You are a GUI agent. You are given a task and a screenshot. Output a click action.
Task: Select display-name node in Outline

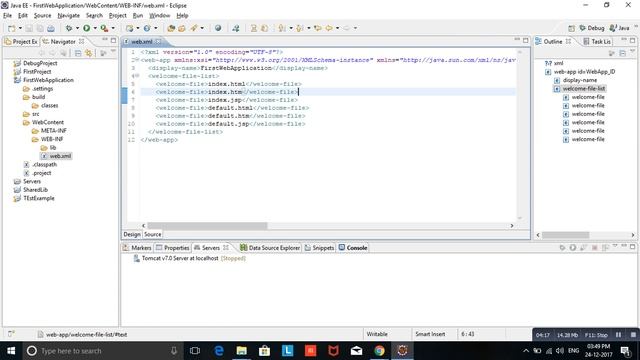(580, 80)
